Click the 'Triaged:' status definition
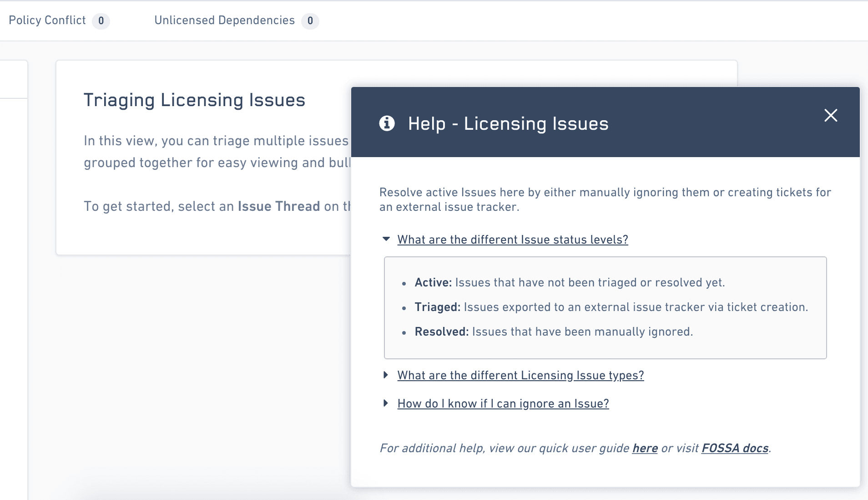This screenshot has width=868, height=500. pos(437,307)
